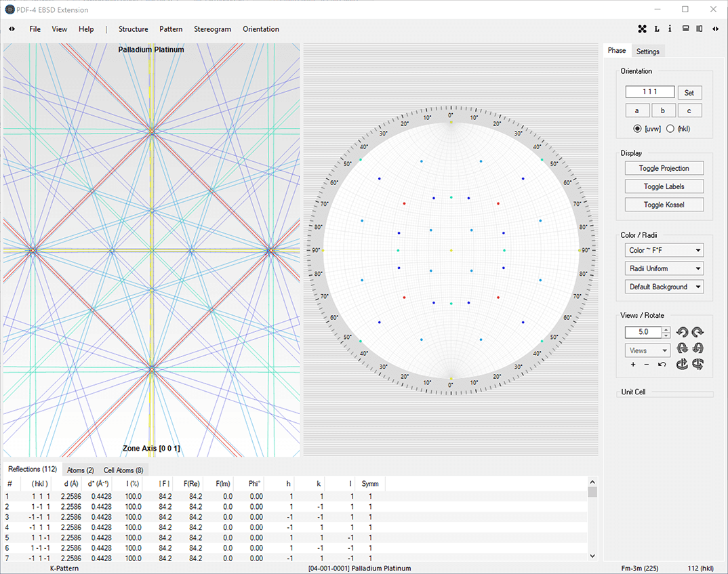Open the Default Background dropdown
728x574 pixels.
[664, 287]
